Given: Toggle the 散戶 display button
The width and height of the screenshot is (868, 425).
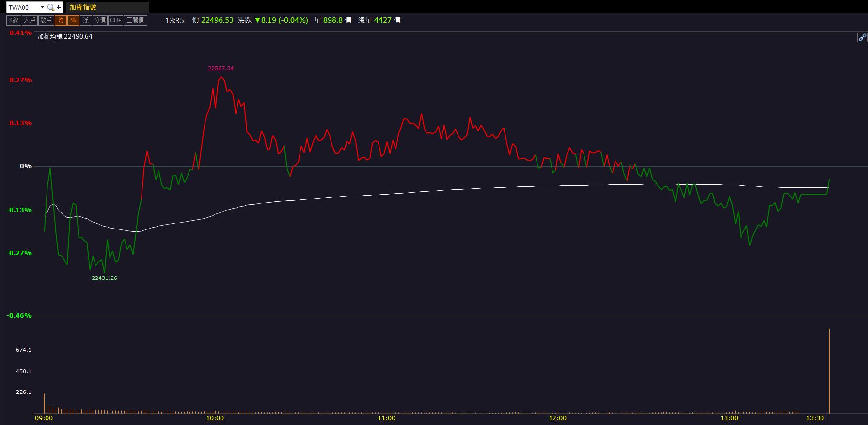Looking at the screenshot, I should (46, 20).
